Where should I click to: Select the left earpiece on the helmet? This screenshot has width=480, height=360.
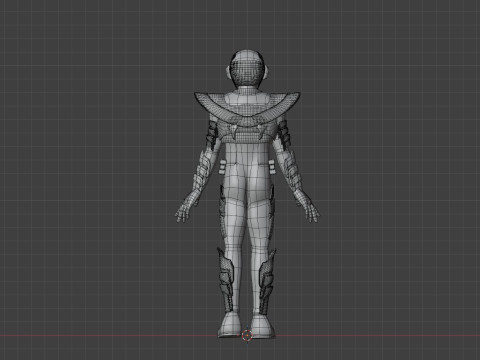(229, 71)
